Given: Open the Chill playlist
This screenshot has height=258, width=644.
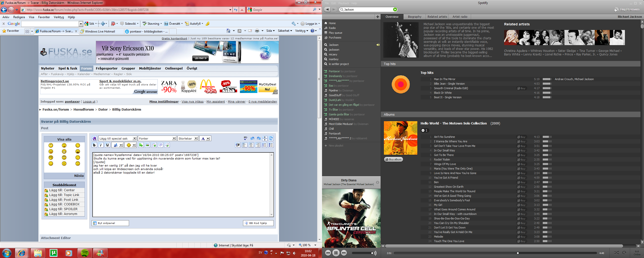Looking at the screenshot, I should click(331, 129).
